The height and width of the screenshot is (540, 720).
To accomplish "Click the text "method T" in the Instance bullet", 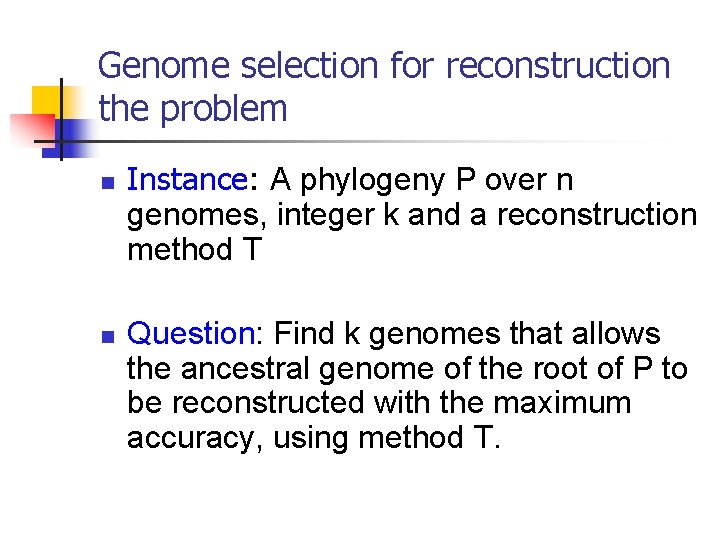I will (193, 249).
